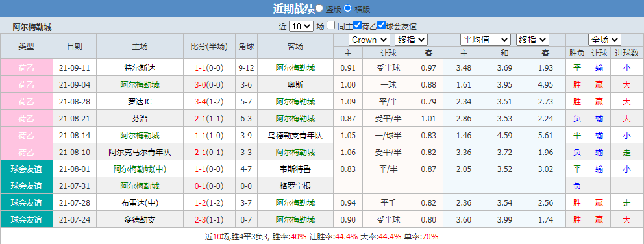Image resolution: width=644 pixels, height=244 pixels.
Task: Open the 平均值 dropdown
Action: click(x=486, y=40)
